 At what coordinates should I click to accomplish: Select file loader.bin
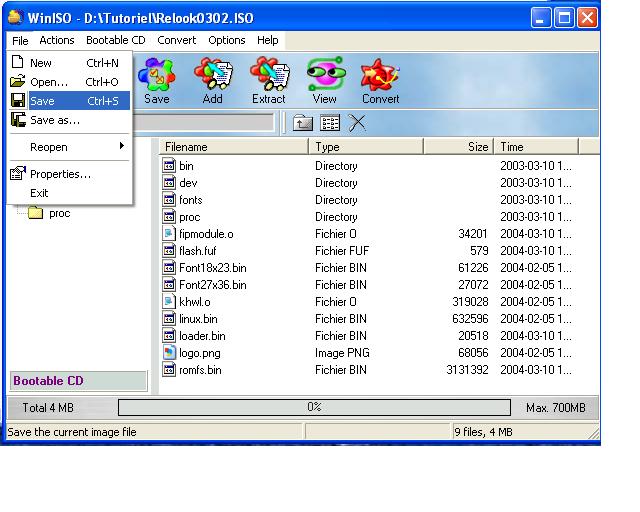pos(367,336)
